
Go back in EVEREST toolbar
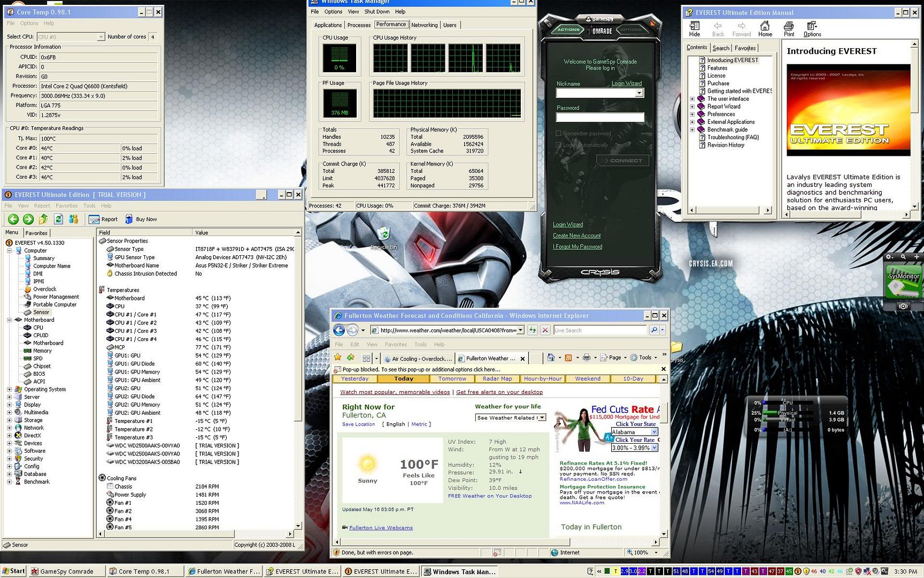click(x=13, y=219)
